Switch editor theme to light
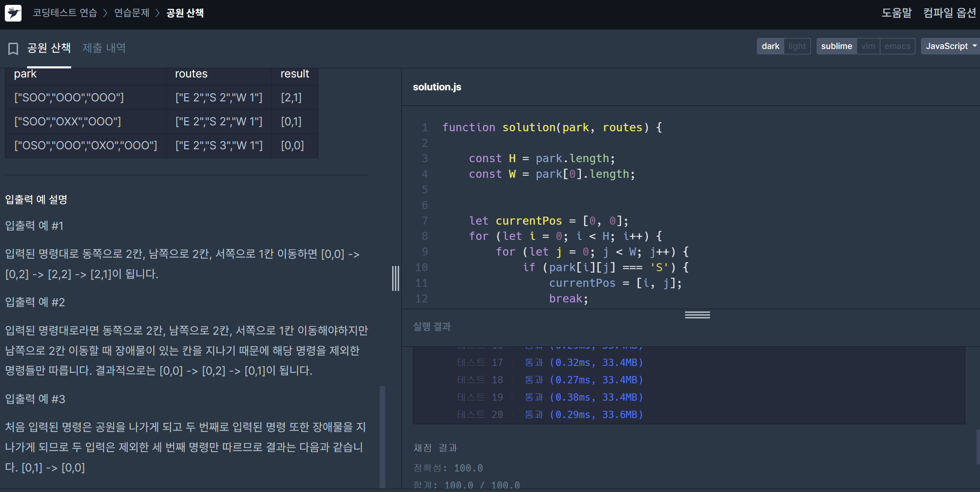Screen dimensions: 980x492 point(797,46)
